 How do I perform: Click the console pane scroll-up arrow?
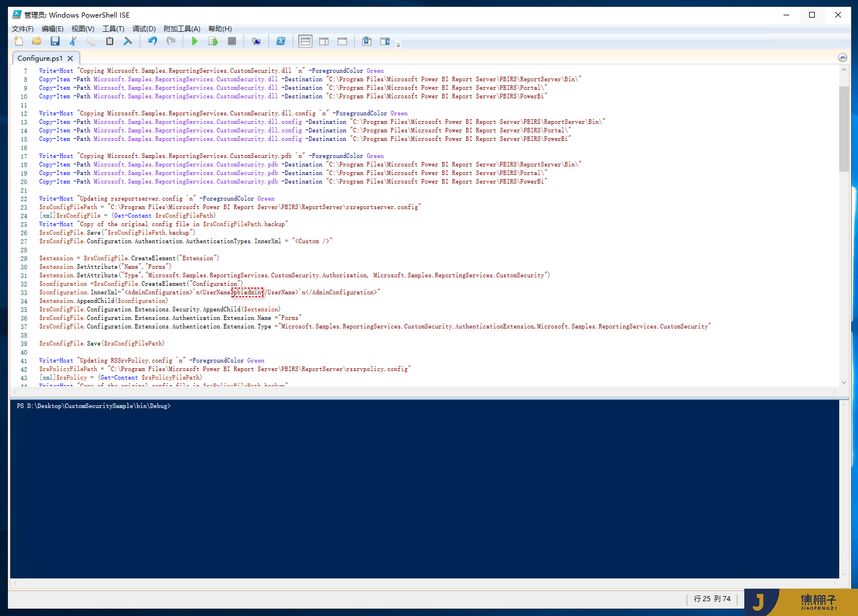(844, 405)
